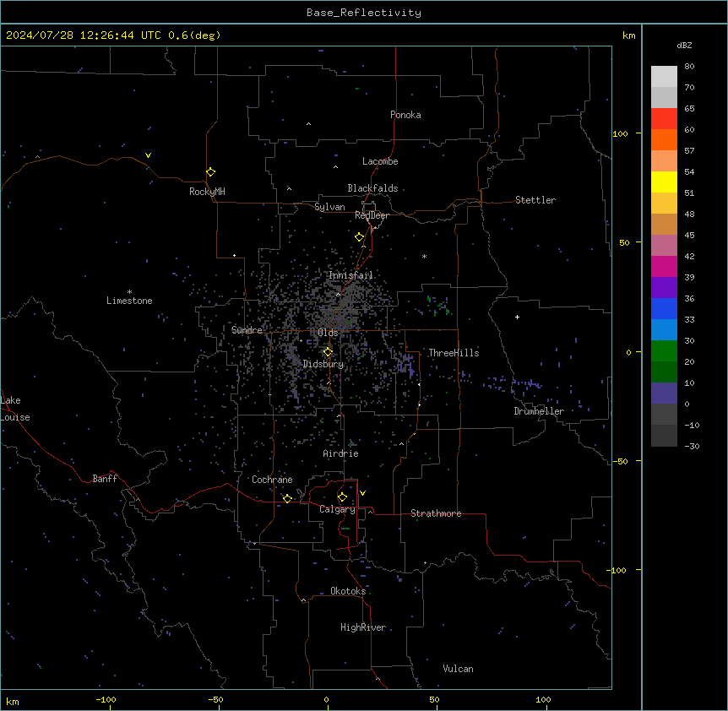Click the Didsbury label

click(x=323, y=364)
